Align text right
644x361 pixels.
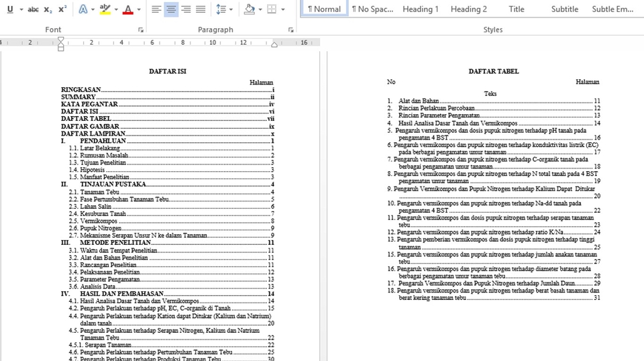tap(186, 9)
